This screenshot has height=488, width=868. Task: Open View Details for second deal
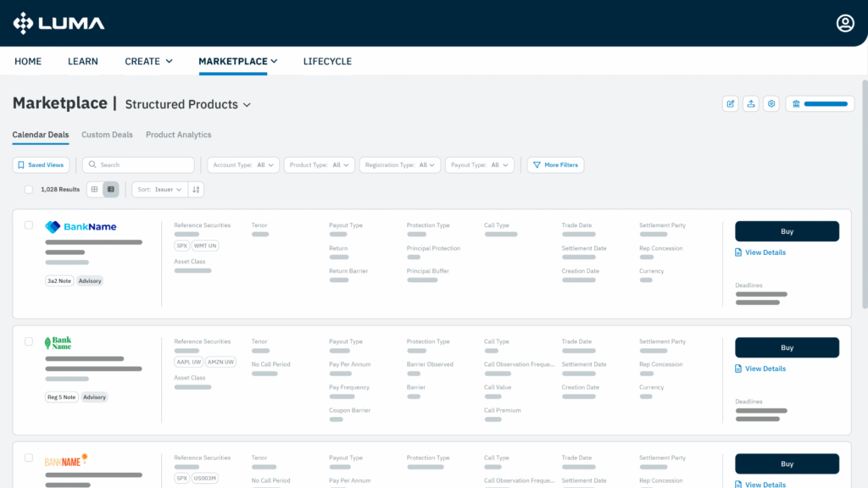[765, 369]
